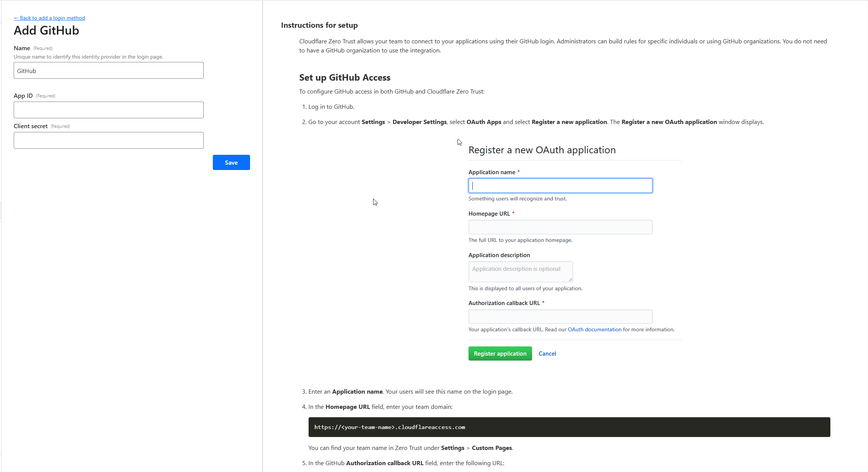Click the Homepage URL input box
Viewport: 868px width, 472px height.
[x=560, y=227]
